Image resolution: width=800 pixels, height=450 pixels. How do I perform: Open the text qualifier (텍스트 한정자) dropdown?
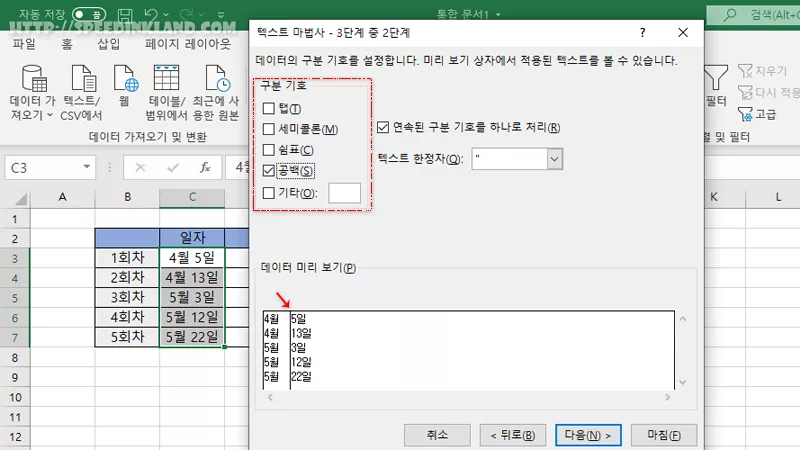[x=555, y=159]
